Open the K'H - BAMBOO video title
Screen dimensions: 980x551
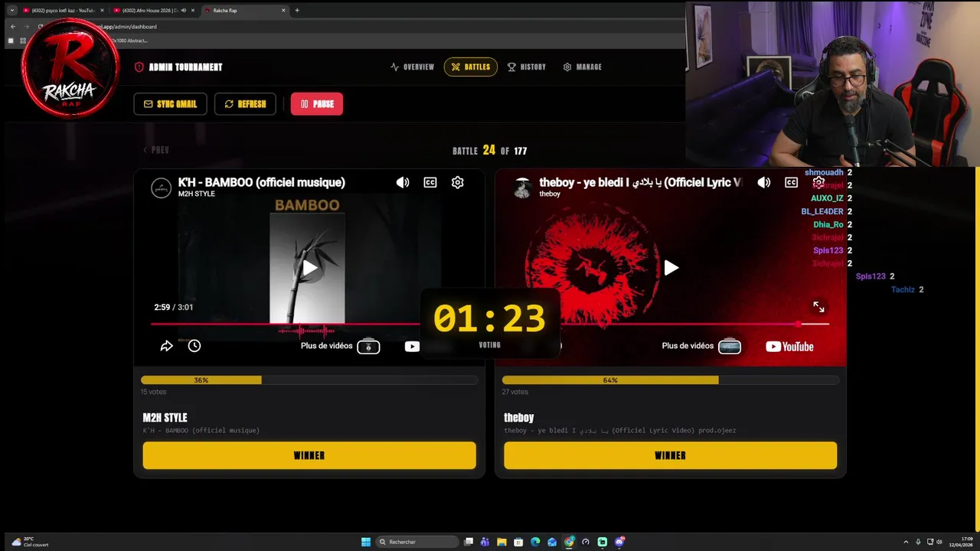(261, 182)
